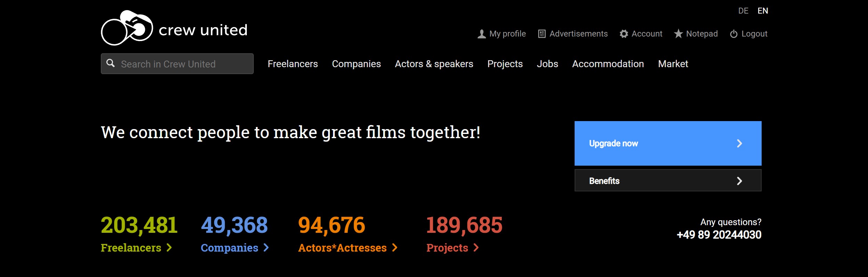
Task: Click the chevron next to Freelancers count
Action: coord(169,247)
